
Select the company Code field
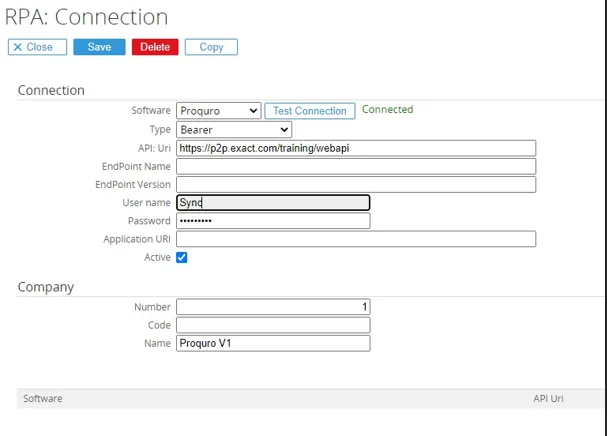[272, 325]
